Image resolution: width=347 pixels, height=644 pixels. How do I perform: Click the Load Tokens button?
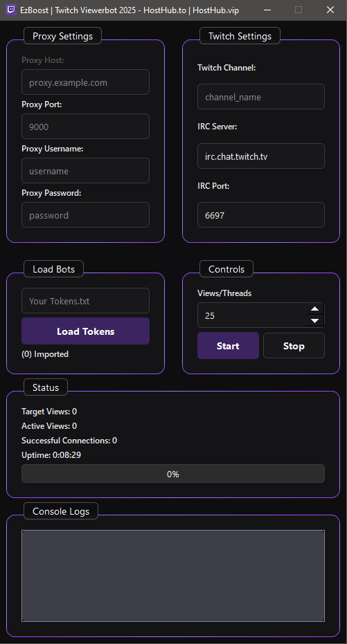coord(85,331)
